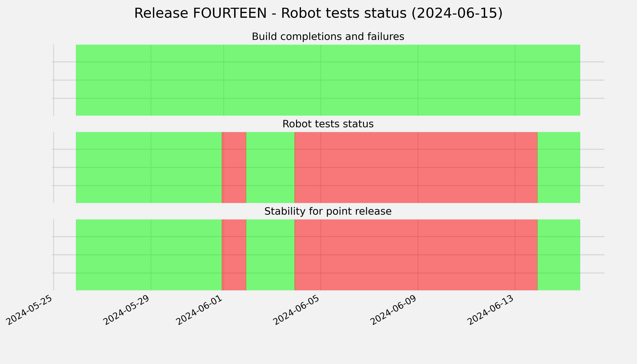Select the Build completions and failures heading
The width and height of the screenshot is (637, 364).
pos(328,37)
